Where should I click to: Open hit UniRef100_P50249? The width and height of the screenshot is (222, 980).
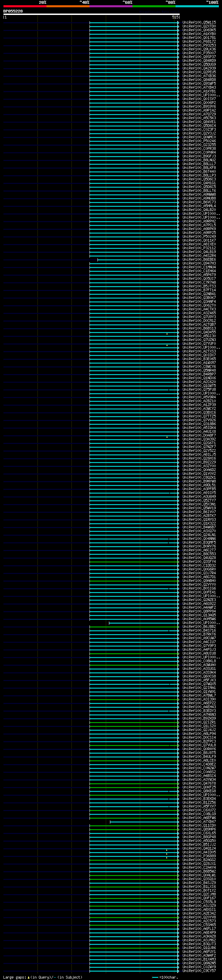199,237
